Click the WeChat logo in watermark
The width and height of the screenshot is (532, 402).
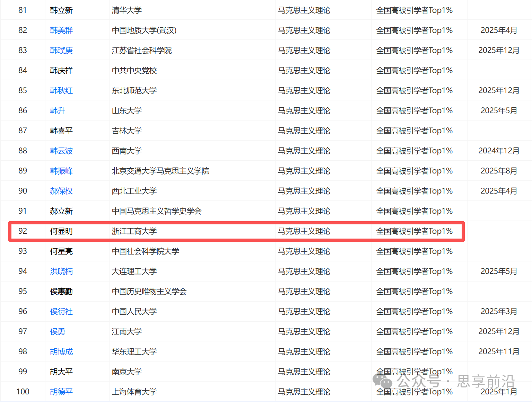click(382, 381)
